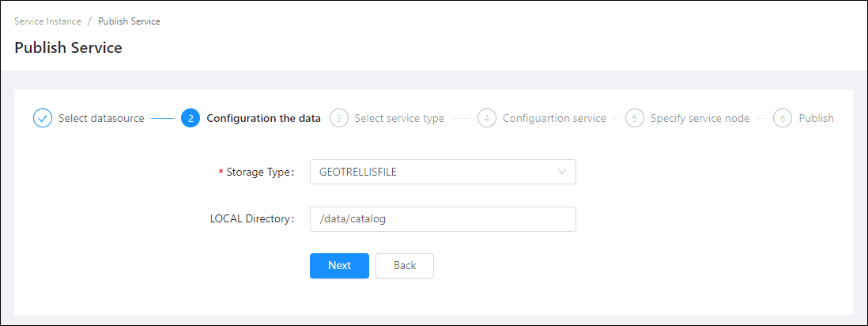Click the step 5 circle icon
868x326 pixels.
point(635,118)
